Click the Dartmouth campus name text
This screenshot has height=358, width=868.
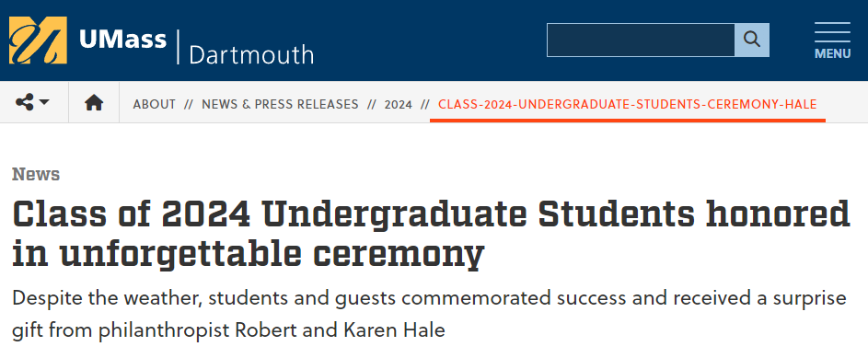[x=251, y=55]
